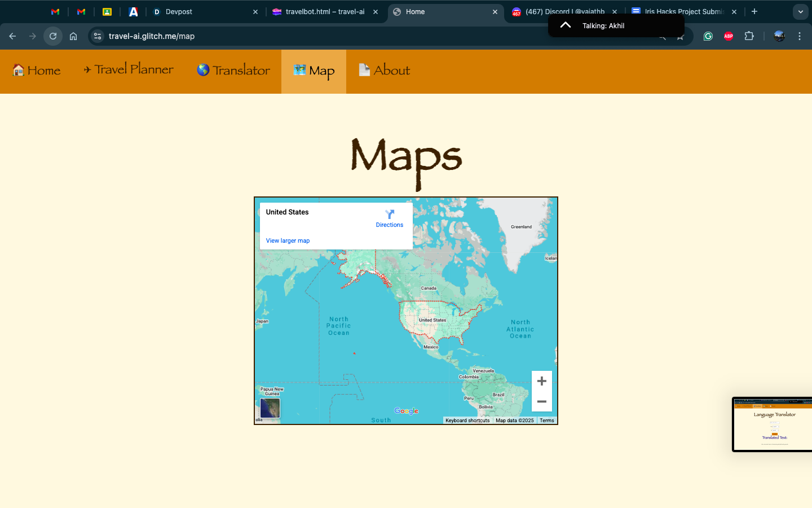The height and width of the screenshot is (508, 812).
Task: Close the Iris Hacks tab
Action: tap(734, 11)
